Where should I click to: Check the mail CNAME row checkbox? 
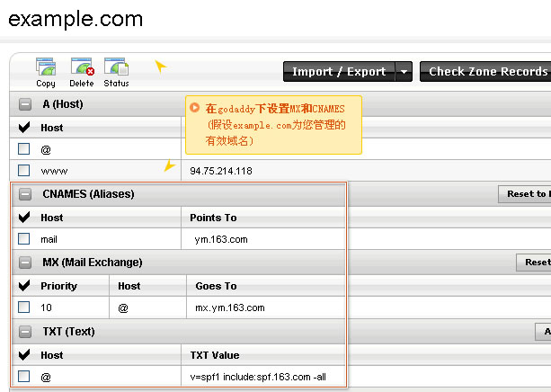(24, 239)
